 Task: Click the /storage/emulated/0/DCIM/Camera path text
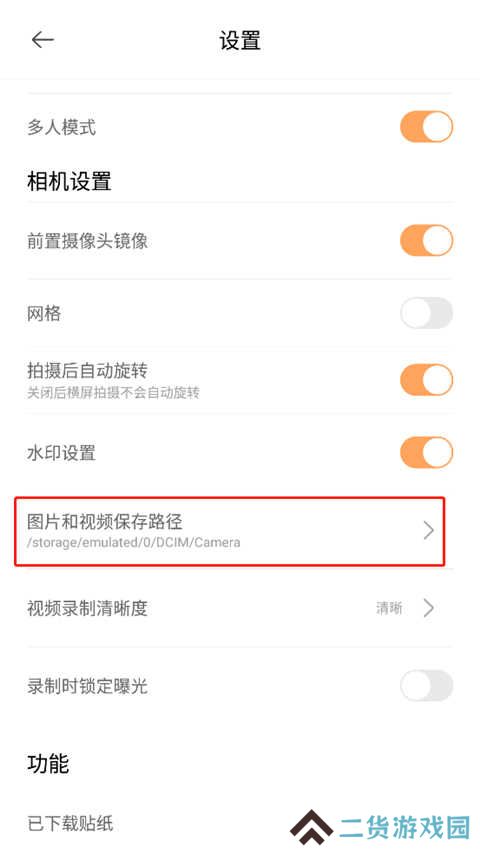(134, 542)
